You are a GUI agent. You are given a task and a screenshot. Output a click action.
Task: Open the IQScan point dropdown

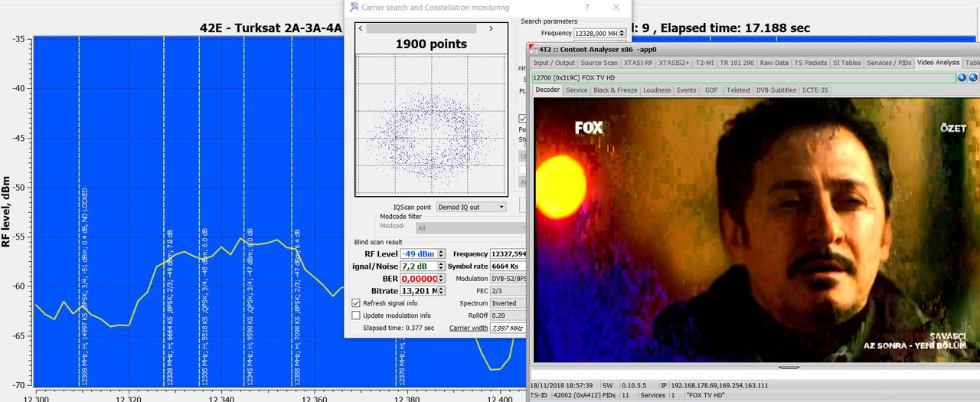point(471,207)
